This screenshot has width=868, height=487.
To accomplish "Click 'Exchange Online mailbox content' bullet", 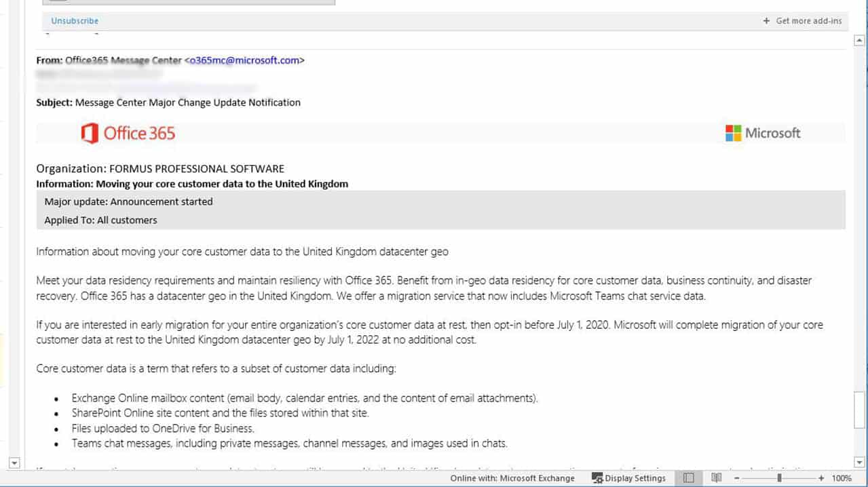I will [305, 398].
